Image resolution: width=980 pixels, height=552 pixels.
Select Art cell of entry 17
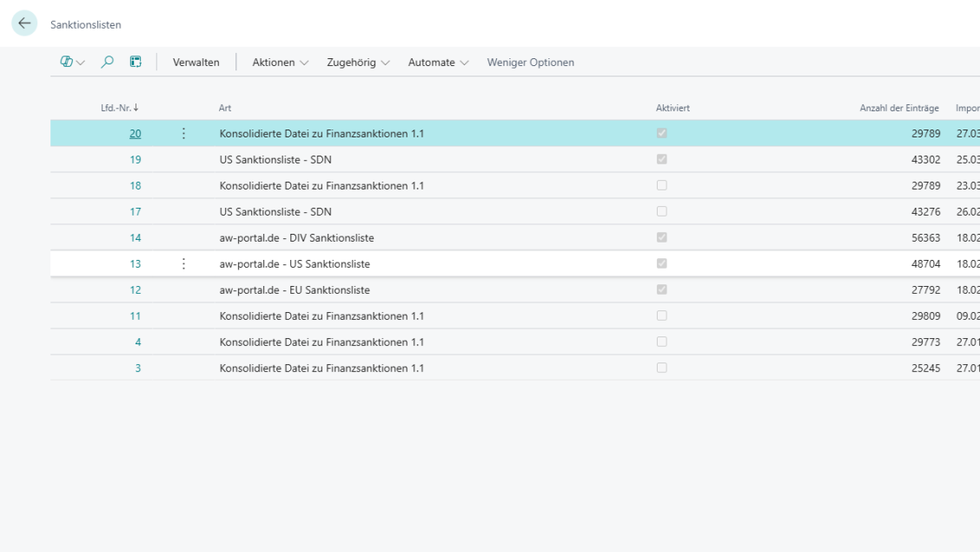pos(275,212)
